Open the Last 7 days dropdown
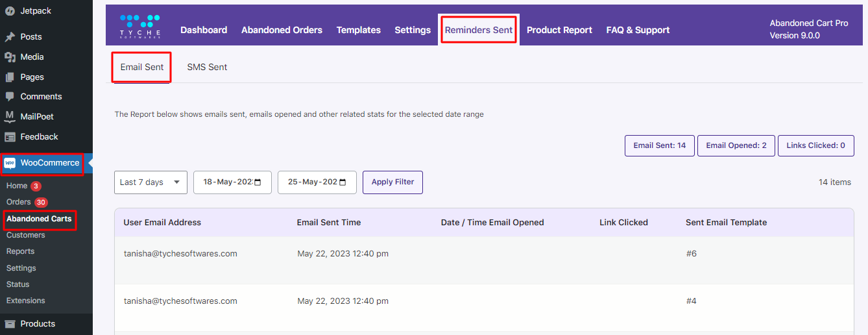Screen dimensions: 868x335 [151, 182]
